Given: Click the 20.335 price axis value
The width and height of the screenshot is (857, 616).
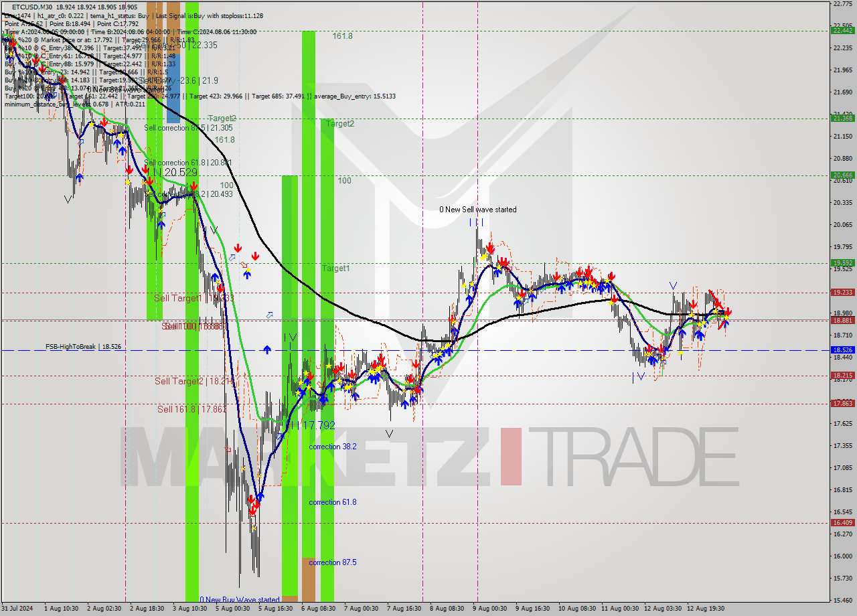Looking at the screenshot, I should point(842,203).
